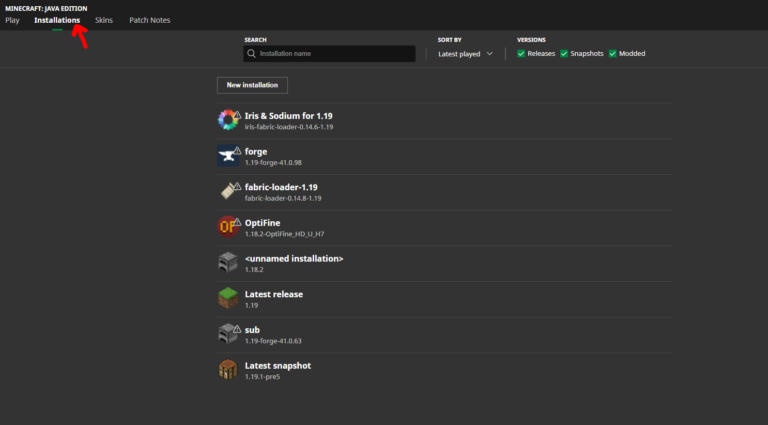The width and height of the screenshot is (768, 425).
Task: Click version text 1.19.1-pre5
Action: [263, 377]
